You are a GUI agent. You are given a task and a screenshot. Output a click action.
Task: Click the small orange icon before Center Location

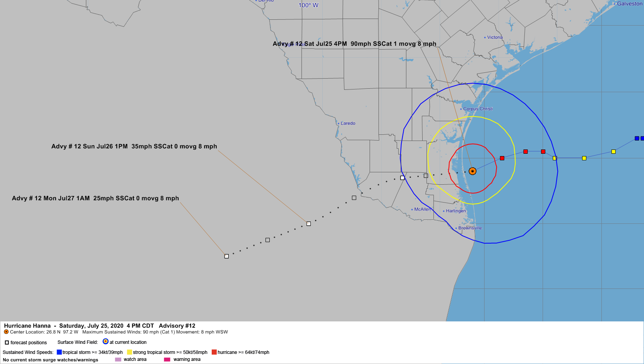(6, 332)
